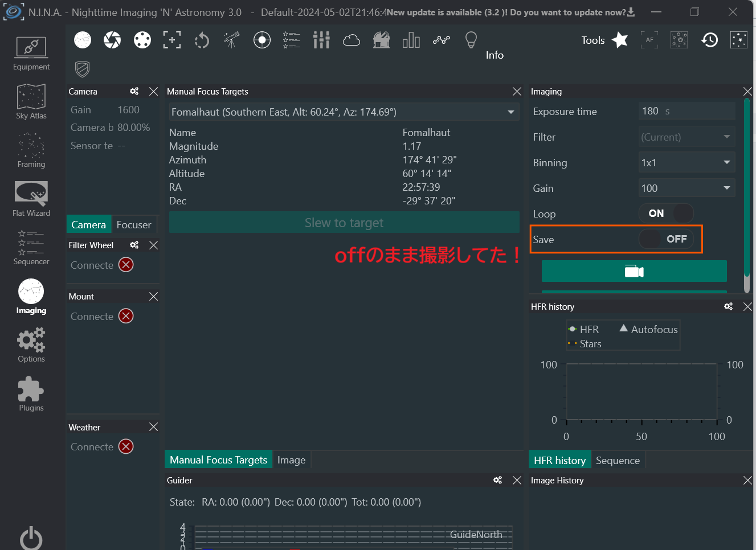Toggle the Weather panel cloud icon

(x=352, y=40)
